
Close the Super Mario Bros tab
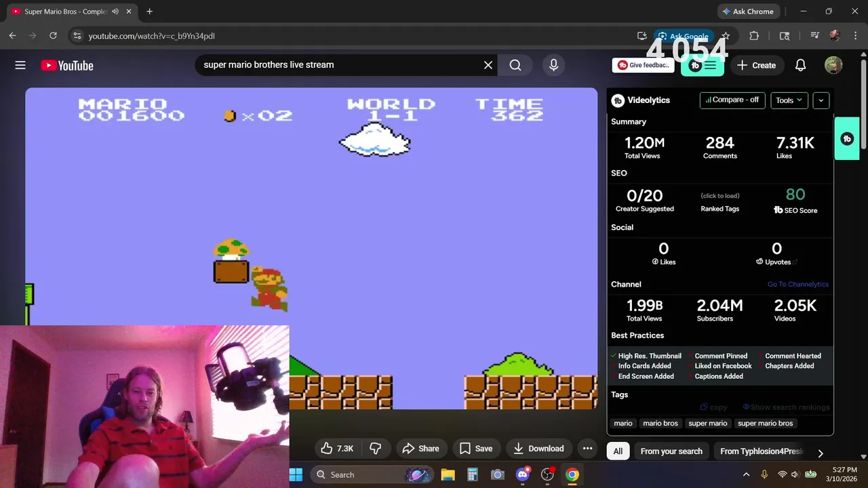(x=129, y=12)
